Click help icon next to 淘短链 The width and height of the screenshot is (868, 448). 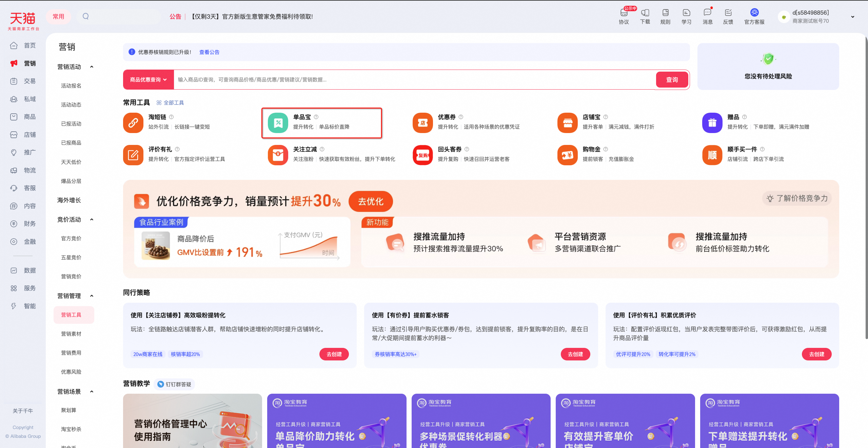point(171,117)
